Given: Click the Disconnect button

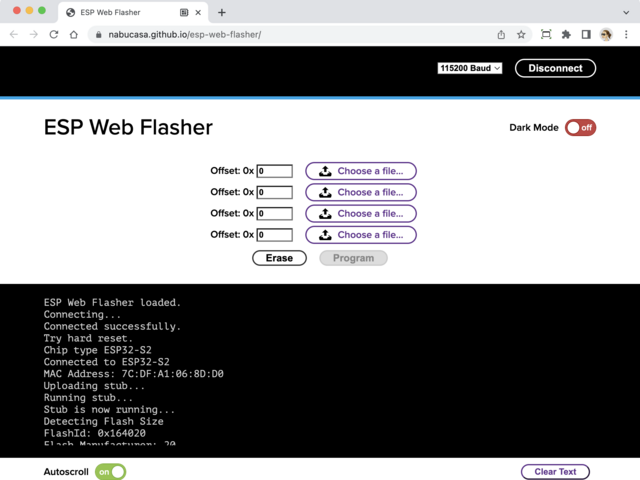Looking at the screenshot, I should [555, 68].
